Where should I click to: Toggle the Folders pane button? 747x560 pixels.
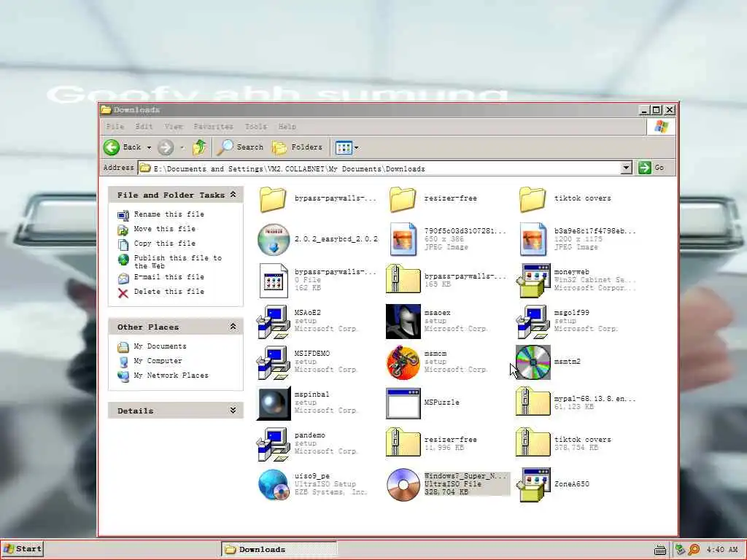(x=298, y=147)
